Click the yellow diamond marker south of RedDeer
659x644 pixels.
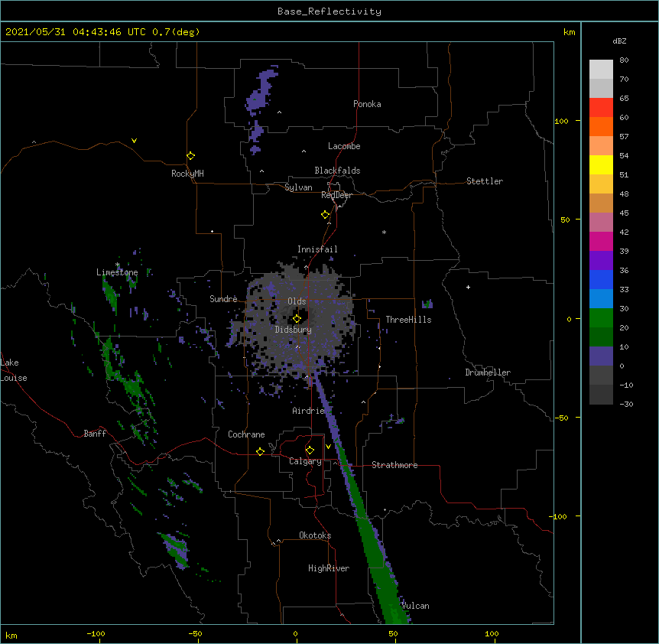325,215
